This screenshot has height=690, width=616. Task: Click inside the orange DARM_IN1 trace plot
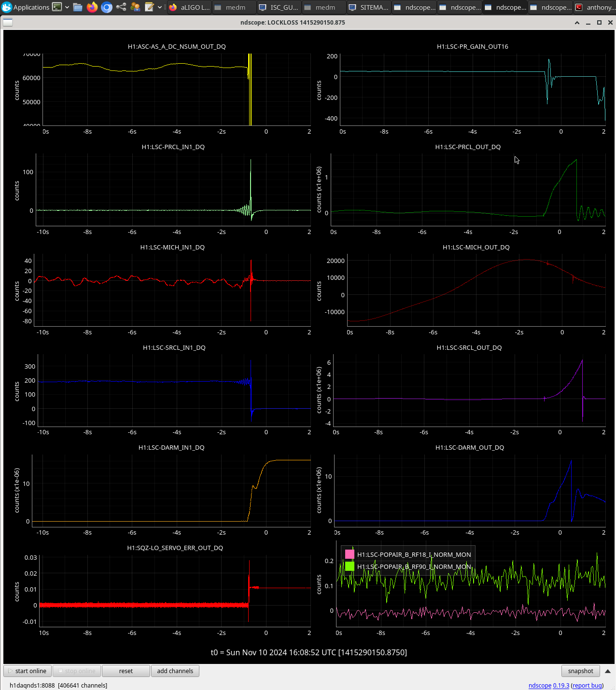click(x=171, y=490)
